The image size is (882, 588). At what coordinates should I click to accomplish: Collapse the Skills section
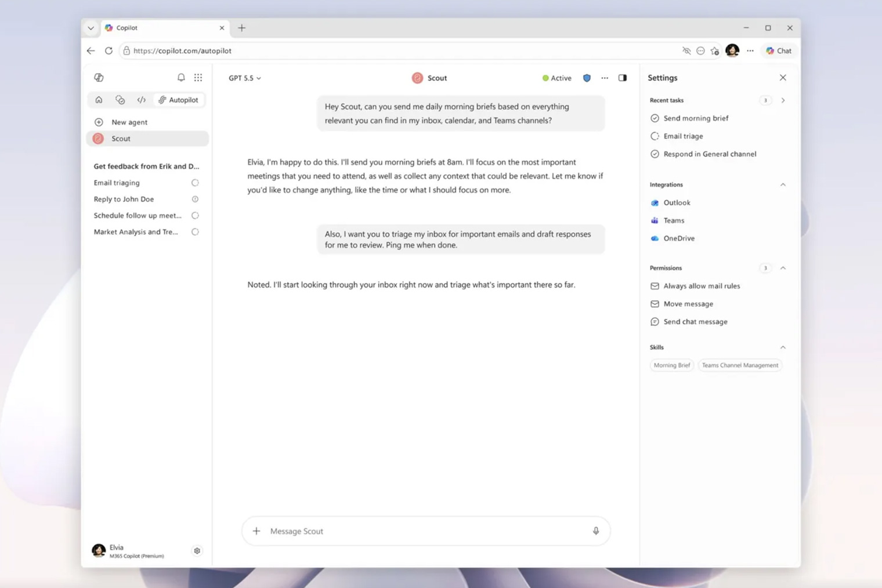pyautogui.click(x=783, y=347)
